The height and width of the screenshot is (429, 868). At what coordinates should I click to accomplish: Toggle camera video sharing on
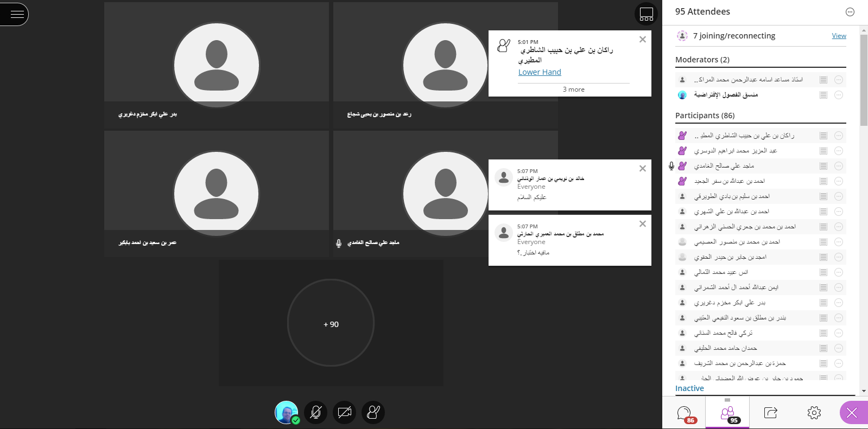pyautogui.click(x=344, y=412)
